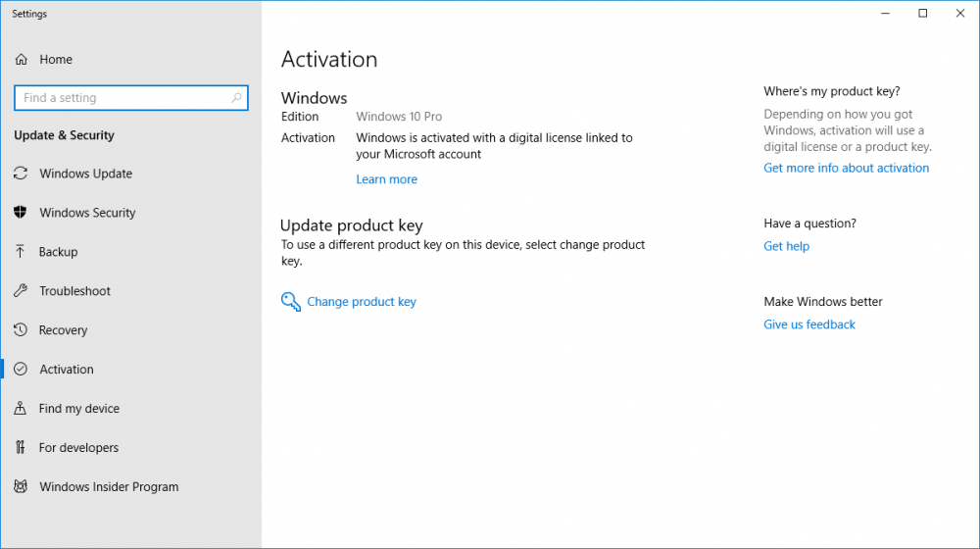Click the For developers tools icon
The image size is (980, 549).
[x=21, y=447]
